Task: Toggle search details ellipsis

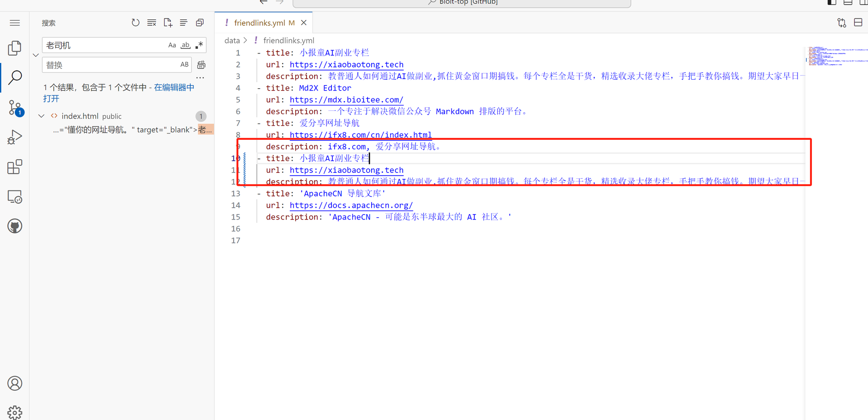Action: tap(200, 78)
